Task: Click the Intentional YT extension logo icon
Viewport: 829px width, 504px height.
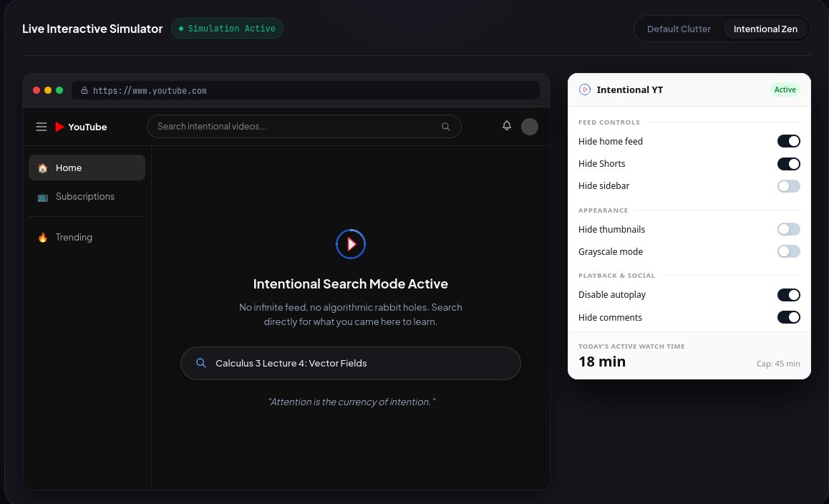Action: point(585,89)
